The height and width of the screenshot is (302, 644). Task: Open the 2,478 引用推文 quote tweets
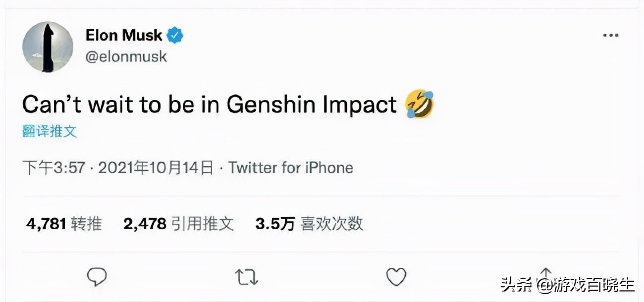(178, 224)
